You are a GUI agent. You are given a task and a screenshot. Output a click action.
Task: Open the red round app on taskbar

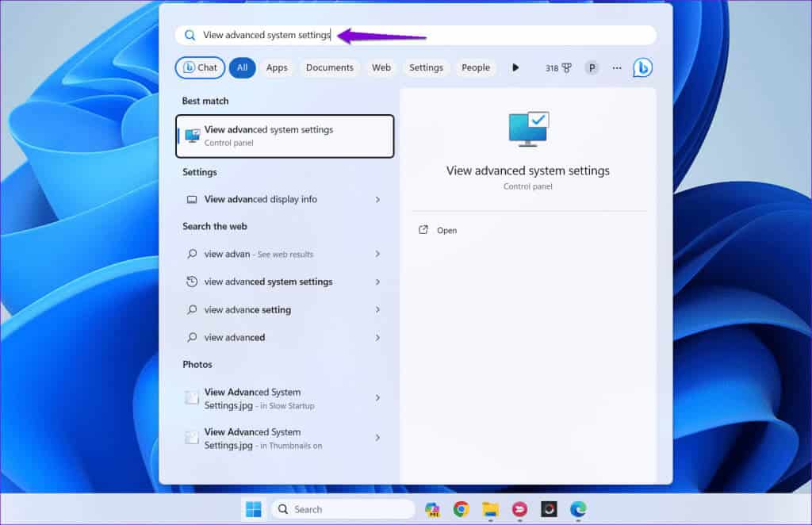pos(519,509)
